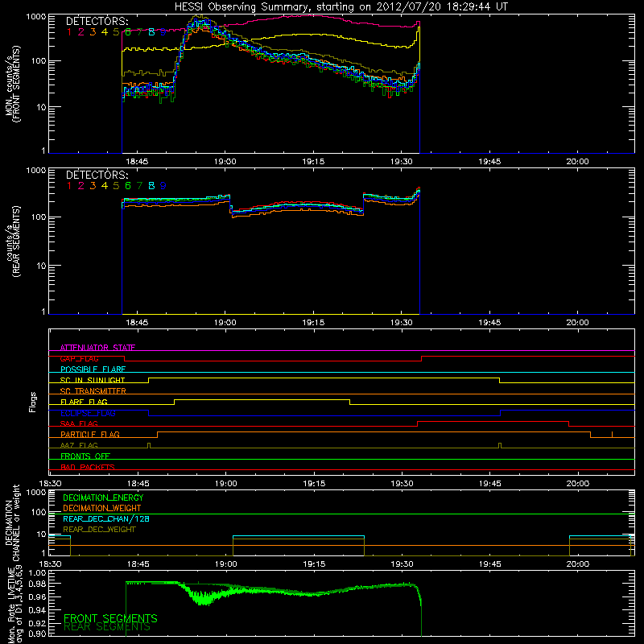
Task: Click the ECLIPSE_FLAG label
Action: 88,413
